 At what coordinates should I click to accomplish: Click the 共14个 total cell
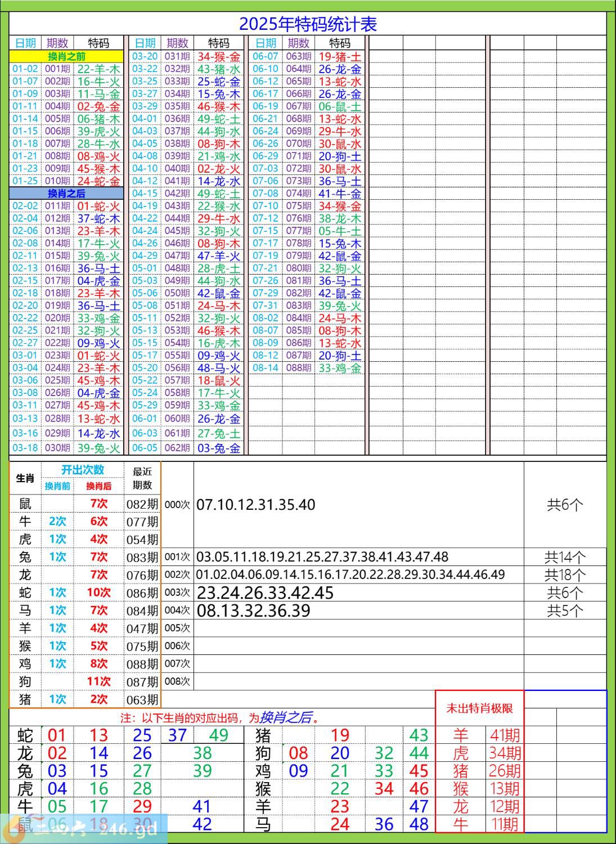[x=565, y=557]
